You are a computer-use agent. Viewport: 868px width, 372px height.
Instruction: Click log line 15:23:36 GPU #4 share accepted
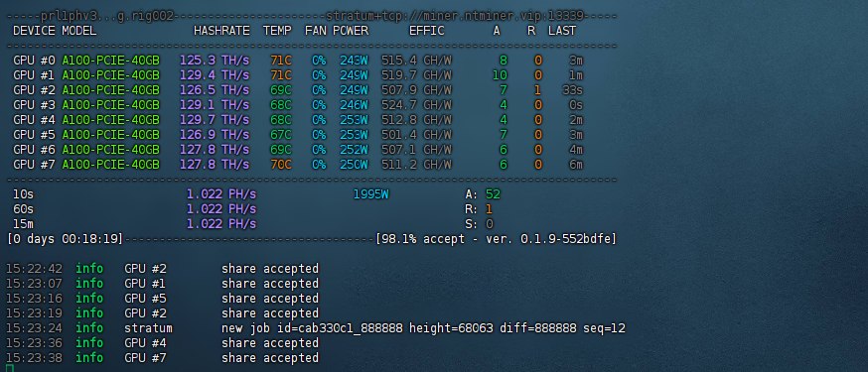[x=162, y=344]
